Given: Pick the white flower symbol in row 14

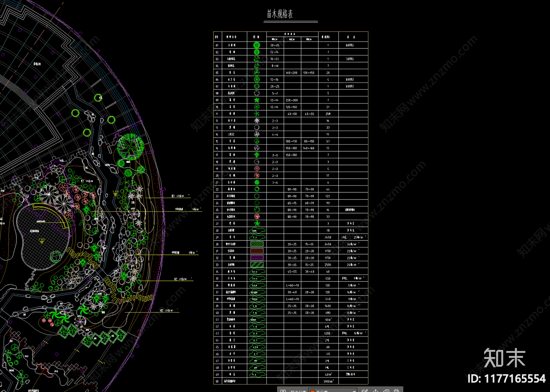Looking at the screenshot, I should 257,134.
